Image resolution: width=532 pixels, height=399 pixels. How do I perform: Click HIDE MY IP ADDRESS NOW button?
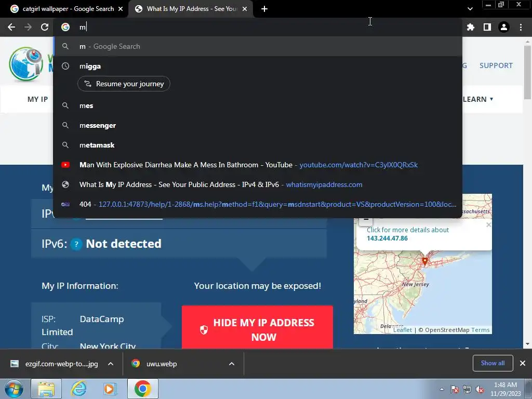pos(257,327)
